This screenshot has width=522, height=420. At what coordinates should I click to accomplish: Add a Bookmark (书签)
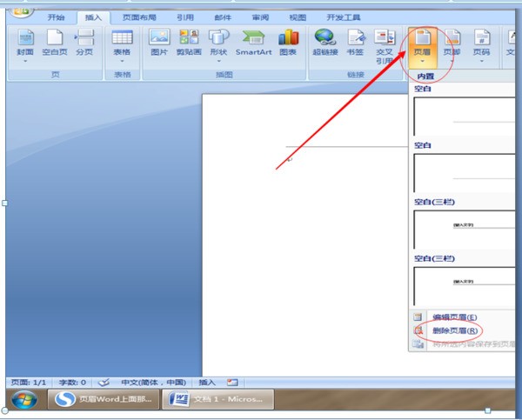tap(355, 43)
